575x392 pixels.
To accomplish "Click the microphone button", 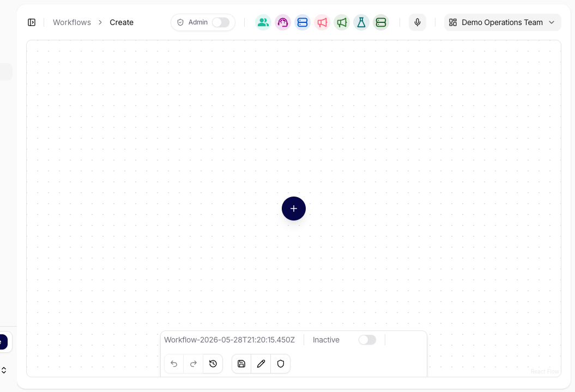I will 417,22.
